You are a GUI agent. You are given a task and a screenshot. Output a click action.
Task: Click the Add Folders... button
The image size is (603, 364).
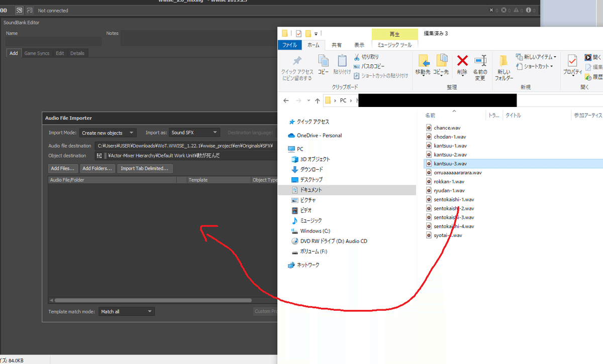pos(97,168)
